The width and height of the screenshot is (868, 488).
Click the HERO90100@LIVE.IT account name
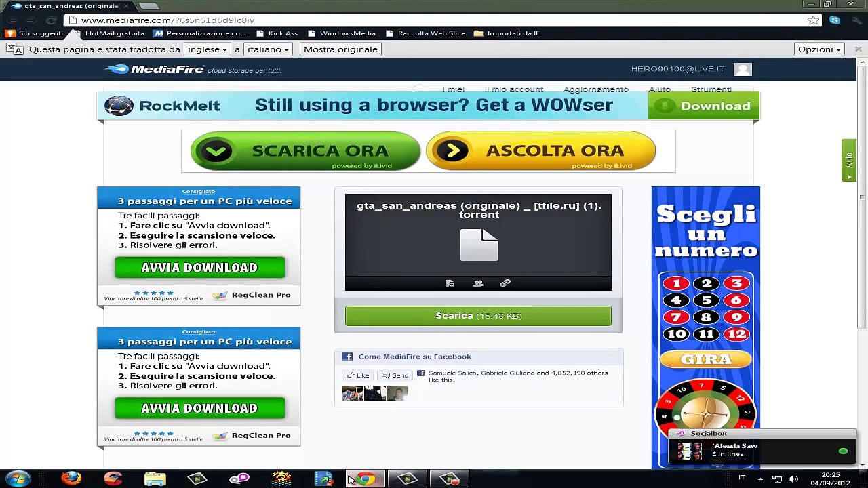(x=677, y=69)
